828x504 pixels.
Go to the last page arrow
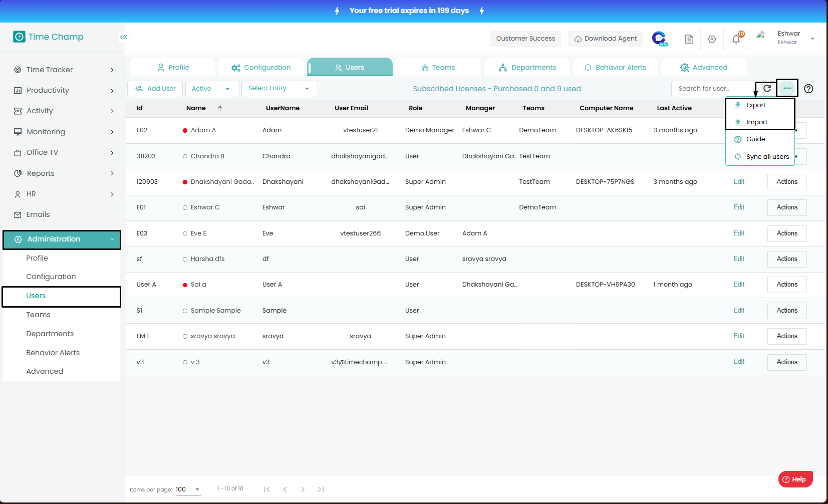coord(321,489)
